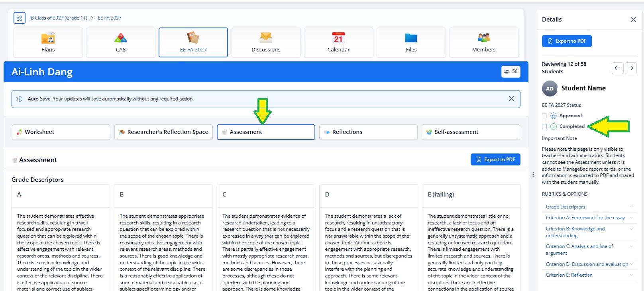Switch to the Worksheet tab
Viewport: 644px width, 291px height.
[61, 132]
